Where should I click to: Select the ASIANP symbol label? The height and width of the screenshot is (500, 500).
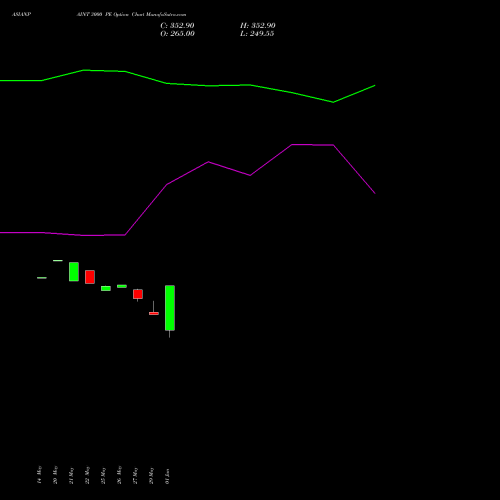(x=21, y=14)
